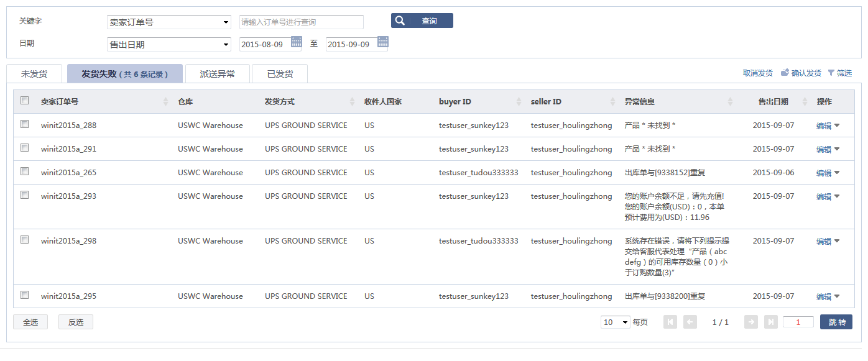Go to the first page of results
This screenshot has width=868, height=361.
[670, 322]
